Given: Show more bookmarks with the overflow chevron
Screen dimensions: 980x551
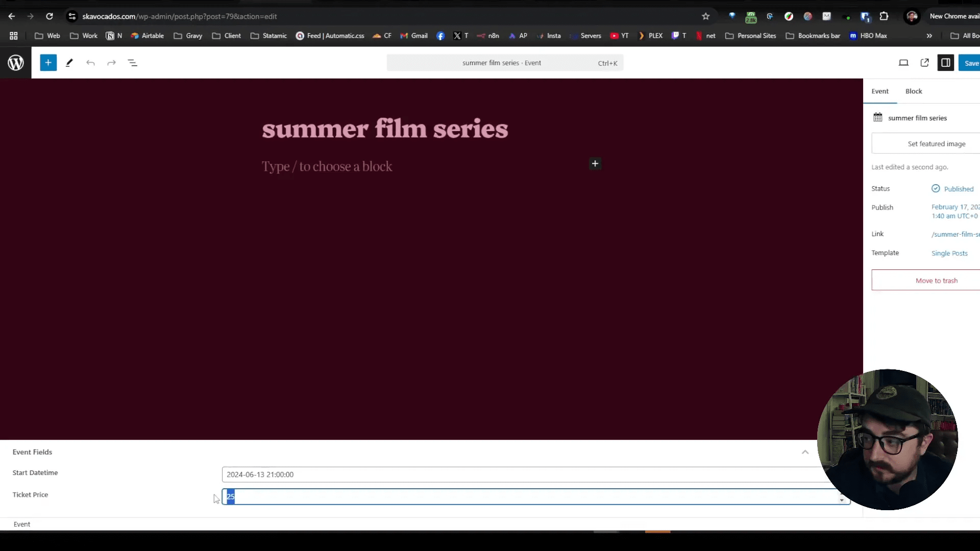Looking at the screenshot, I should [x=929, y=36].
